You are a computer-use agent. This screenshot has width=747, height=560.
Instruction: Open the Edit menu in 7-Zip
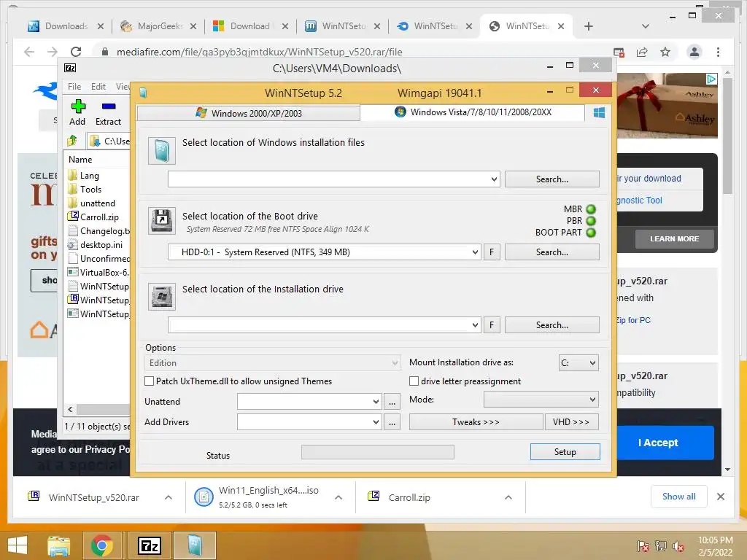point(98,87)
